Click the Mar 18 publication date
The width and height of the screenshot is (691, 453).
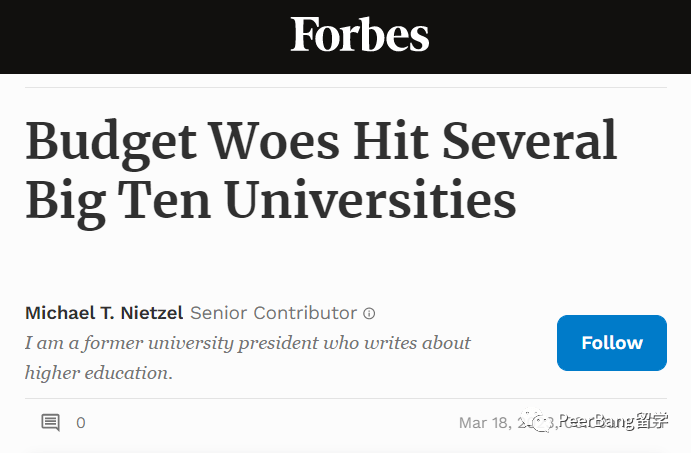(507, 423)
